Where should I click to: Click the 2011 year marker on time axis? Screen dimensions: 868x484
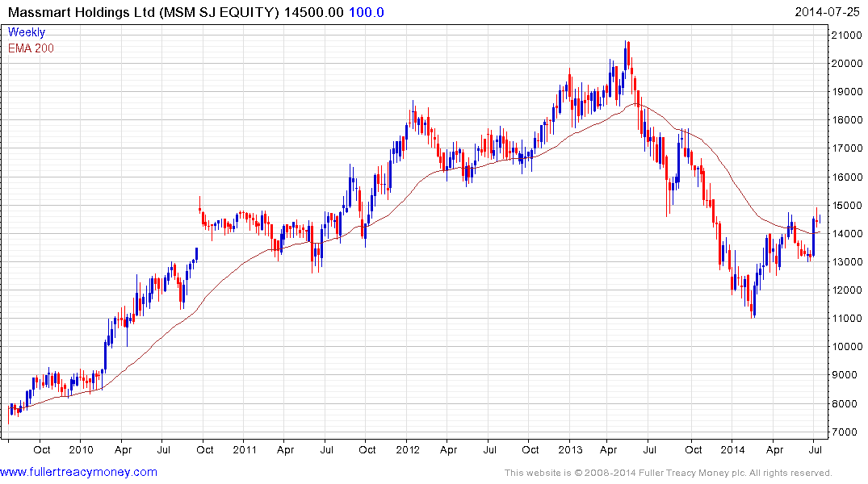[243, 449]
